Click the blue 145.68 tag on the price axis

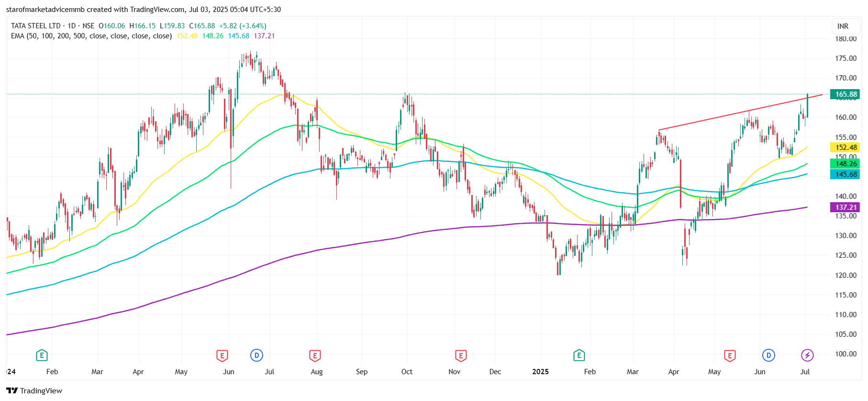(846, 174)
